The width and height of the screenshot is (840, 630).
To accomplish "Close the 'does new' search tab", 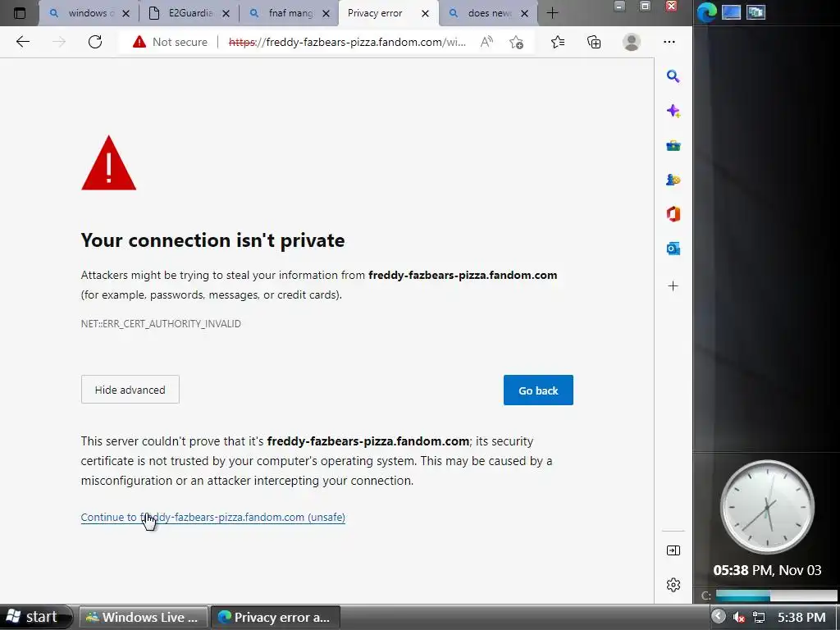I will [x=525, y=13].
